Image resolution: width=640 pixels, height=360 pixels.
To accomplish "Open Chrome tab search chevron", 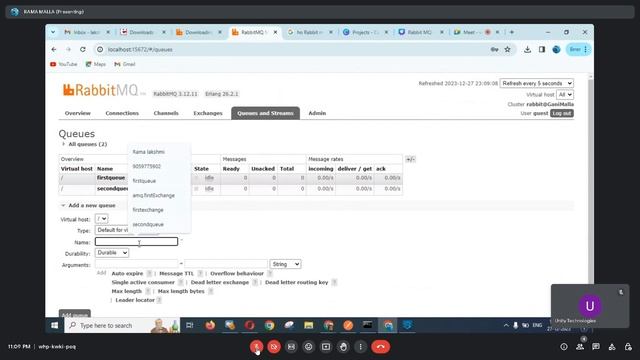I will tap(53, 32).
